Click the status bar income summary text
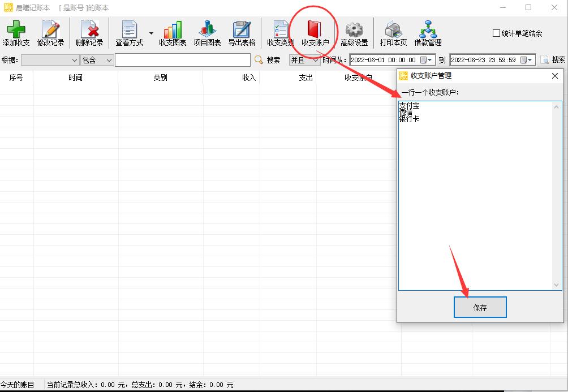This screenshot has width=568, height=392. coord(140,385)
